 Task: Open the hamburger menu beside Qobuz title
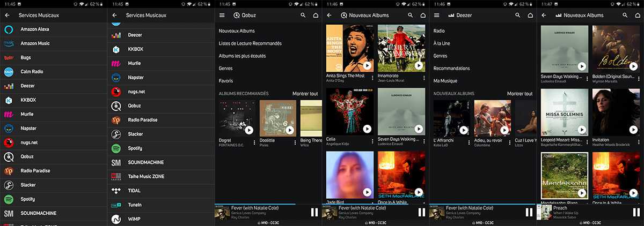pyautogui.click(x=222, y=16)
